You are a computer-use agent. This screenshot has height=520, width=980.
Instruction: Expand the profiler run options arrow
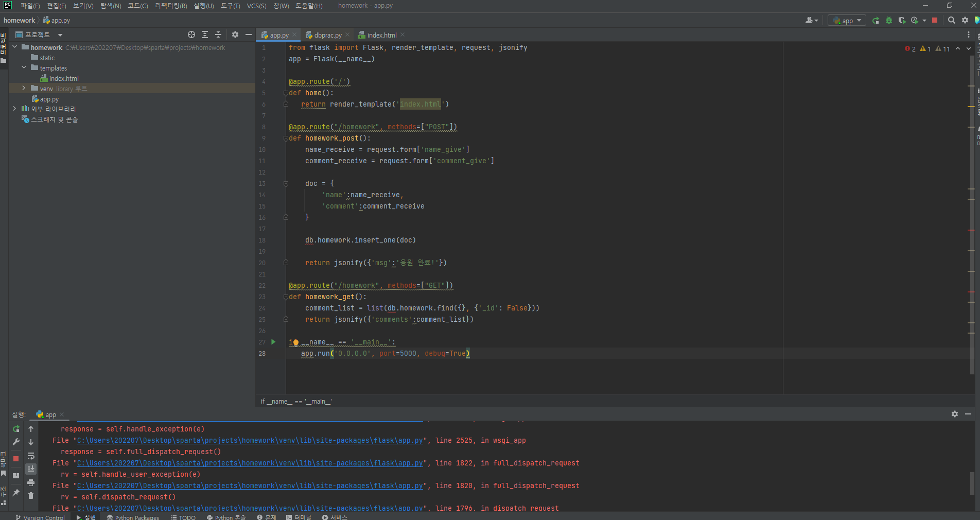pos(924,21)
